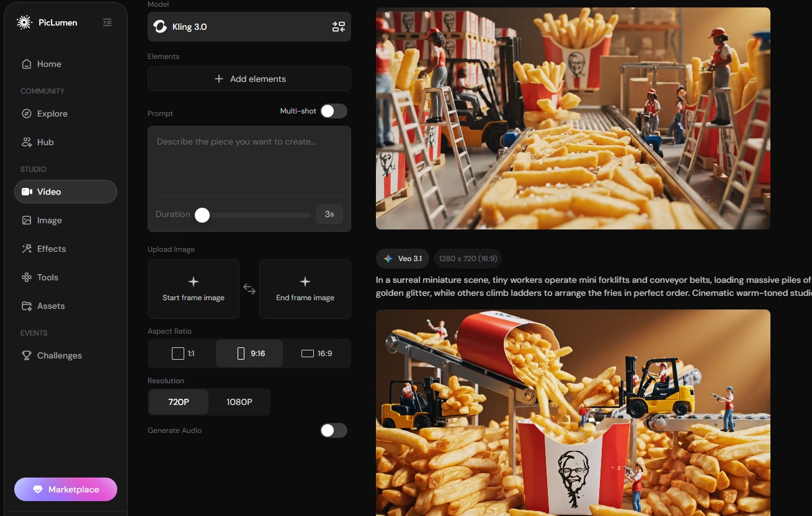Click the plus icon in Add elements
The width and height of the screenshot is (812, 516).
pyautogui.click(x=218, y=79)
